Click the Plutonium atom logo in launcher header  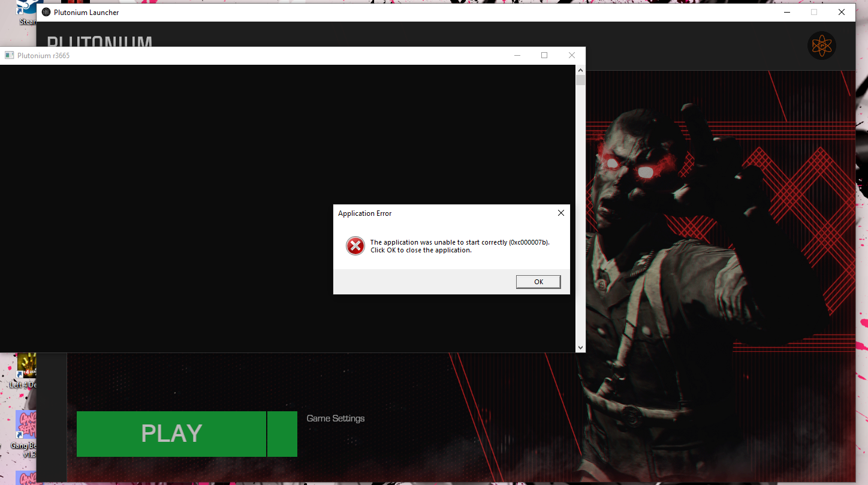point(821,46)
